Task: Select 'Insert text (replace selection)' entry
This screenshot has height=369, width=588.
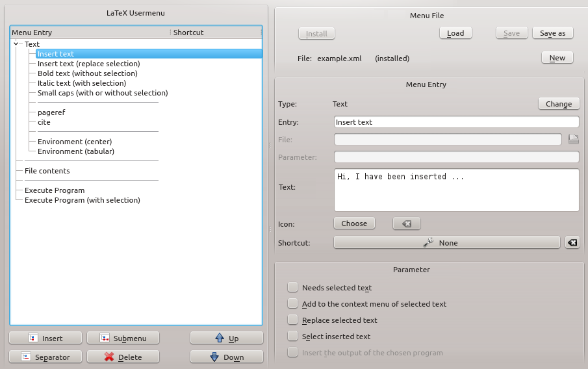Action: pos(89,64)
